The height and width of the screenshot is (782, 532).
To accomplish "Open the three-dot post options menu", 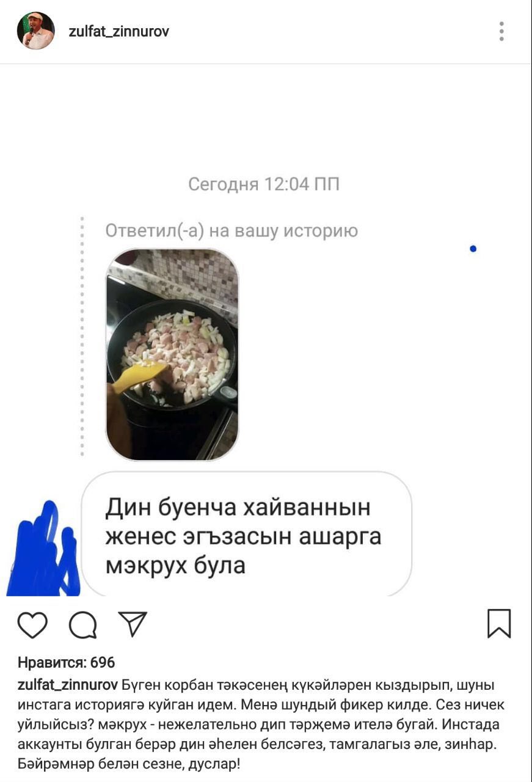I will coord(501,31).
